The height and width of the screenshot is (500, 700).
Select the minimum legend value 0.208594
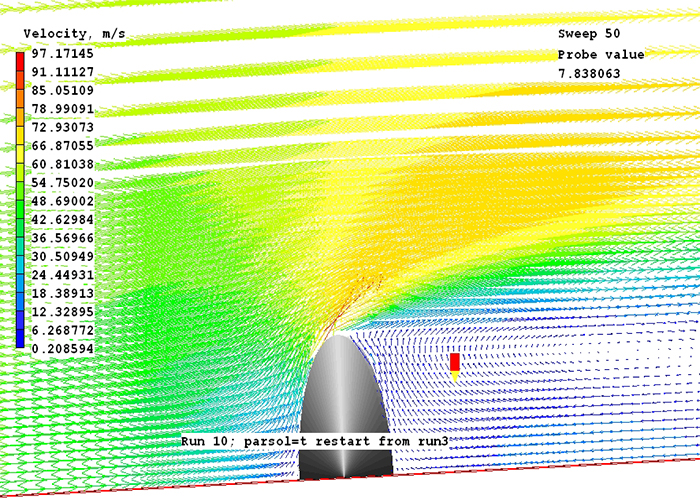tap(62, 346)
